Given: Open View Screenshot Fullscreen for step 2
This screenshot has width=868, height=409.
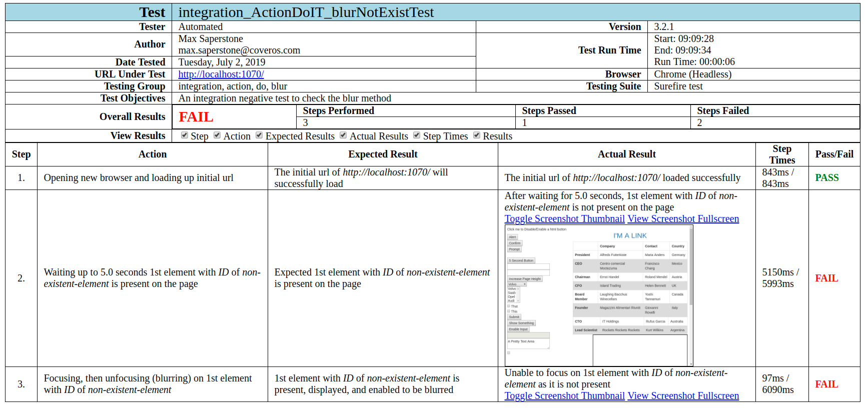Looking at the screenshot, I should [x=683, y=219].
